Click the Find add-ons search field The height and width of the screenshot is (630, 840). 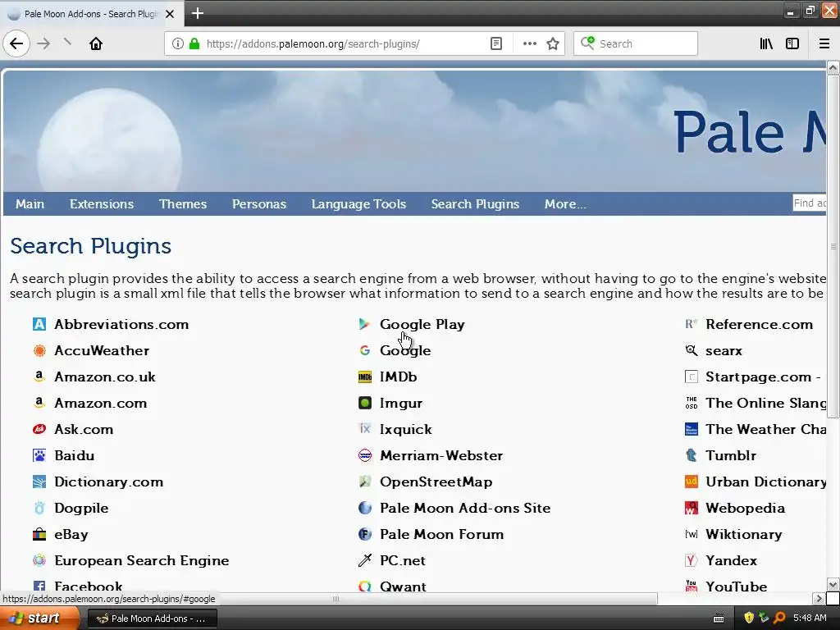tap(810, 203)
